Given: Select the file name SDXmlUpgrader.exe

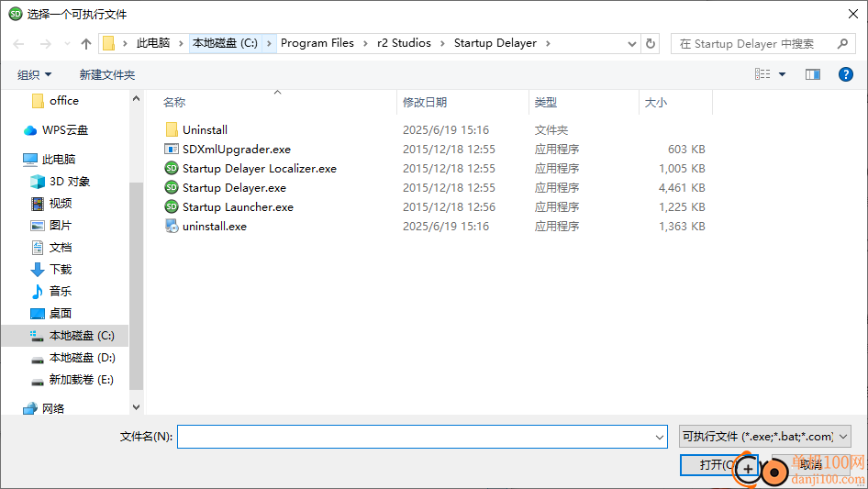Looking at the screenshot, I should [237, 149].
